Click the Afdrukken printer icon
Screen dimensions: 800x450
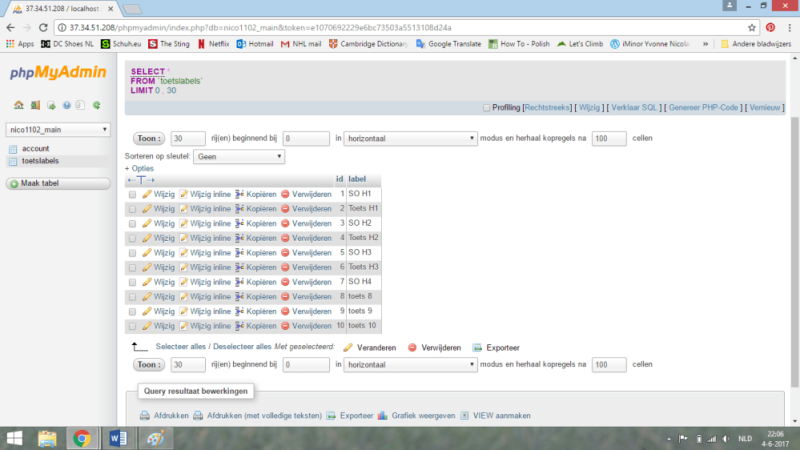click(x=145, y=416)
